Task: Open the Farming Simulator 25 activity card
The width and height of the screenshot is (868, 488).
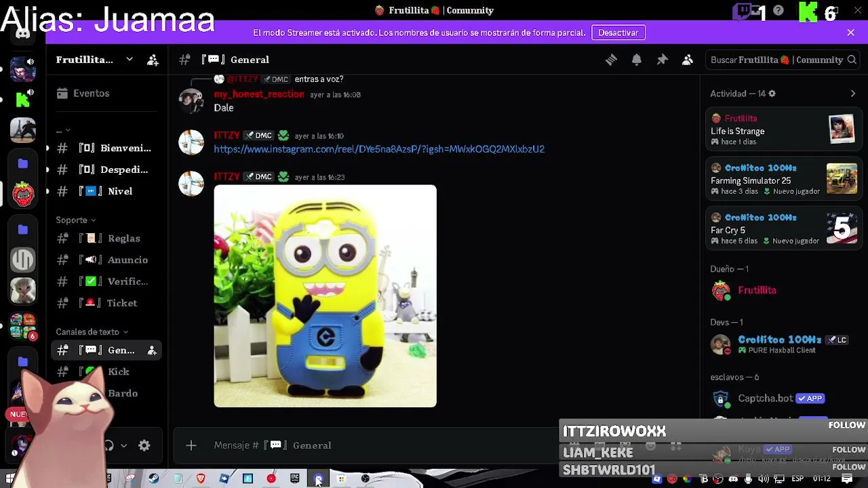Action: [783, 180]
